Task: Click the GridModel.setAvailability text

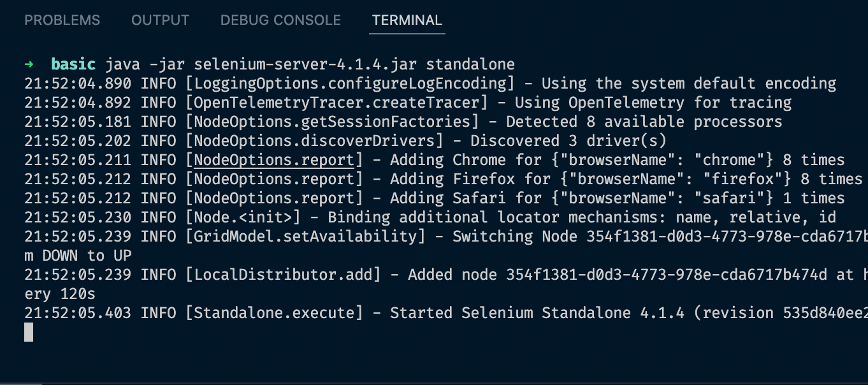Action: [x=305, y=236]
